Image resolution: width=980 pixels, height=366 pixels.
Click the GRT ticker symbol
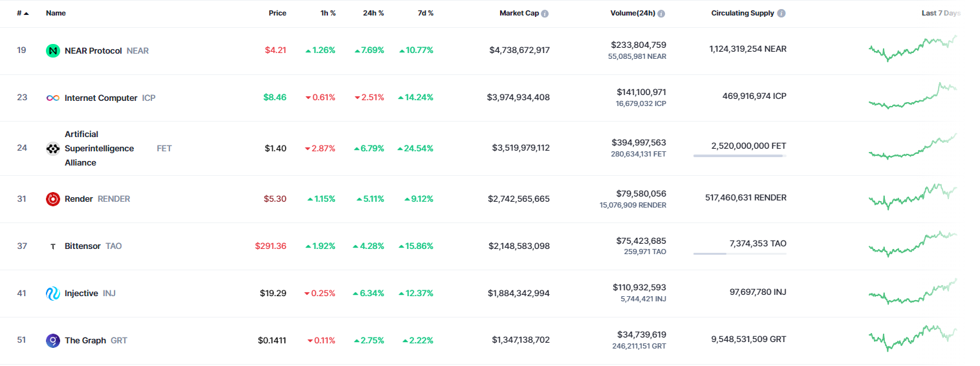[119, 340]
